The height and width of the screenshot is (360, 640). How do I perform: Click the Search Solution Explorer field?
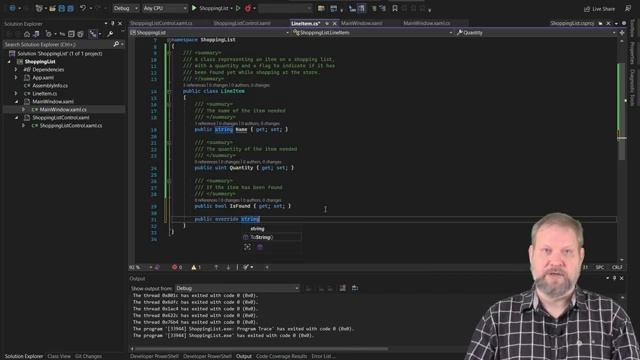tap(57, 44)
